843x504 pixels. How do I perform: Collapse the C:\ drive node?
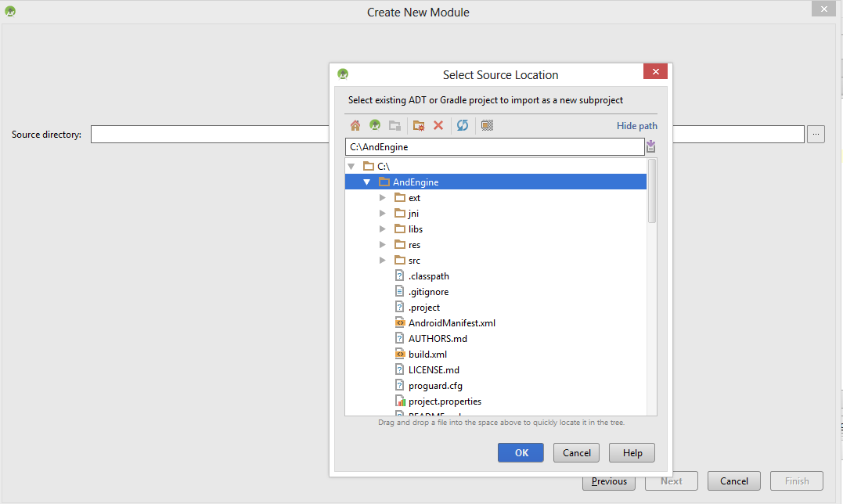point(351,167)
